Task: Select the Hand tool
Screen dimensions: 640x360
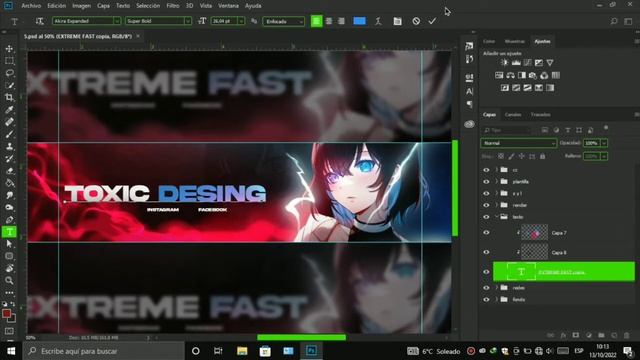Action: (x=9, y=268)
